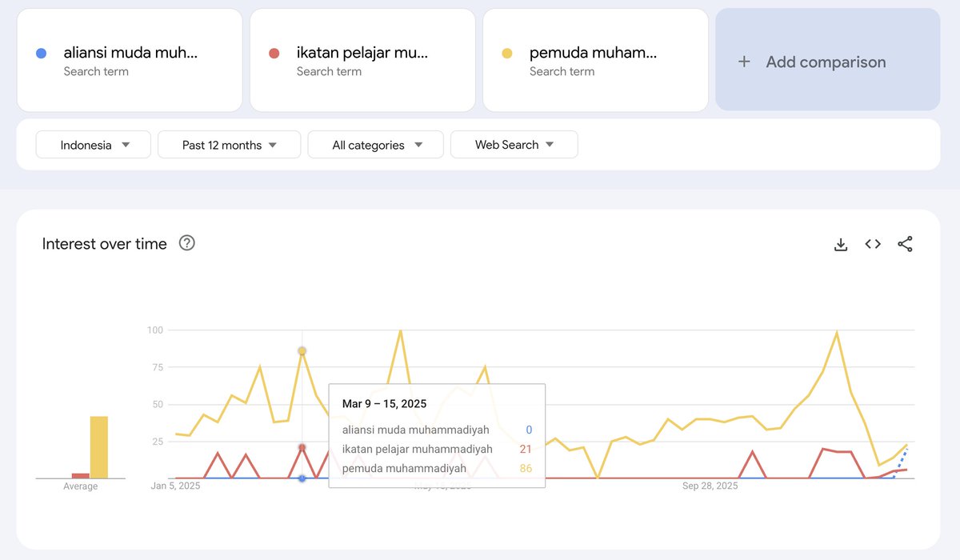Image resolution: width=960 pixels, height=560 pixels.
Task: Open the Past 12 months time range dropdown
Action: tap(230, 145)
